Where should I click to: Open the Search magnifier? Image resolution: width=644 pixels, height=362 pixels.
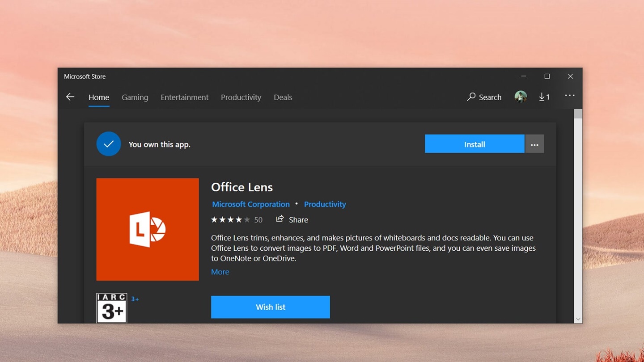pos(471,97)
